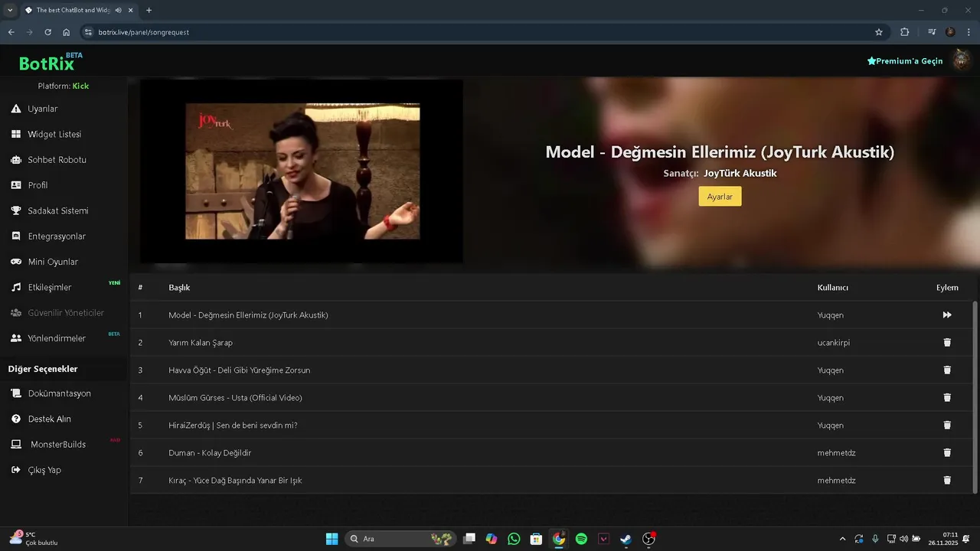Click the Entegrasyonlar sidebar icon
Viewport: 980px width, 551px height.
(x=16, y=236)
